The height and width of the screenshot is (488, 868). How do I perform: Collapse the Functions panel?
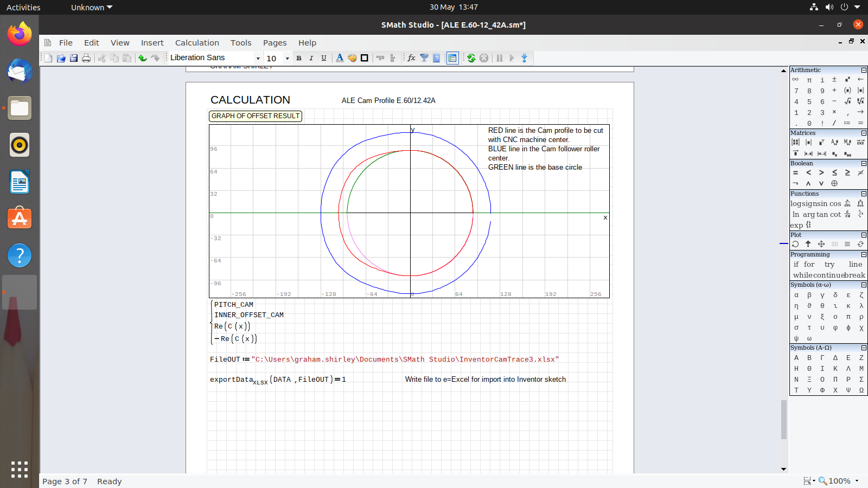(x=864, y=194)
